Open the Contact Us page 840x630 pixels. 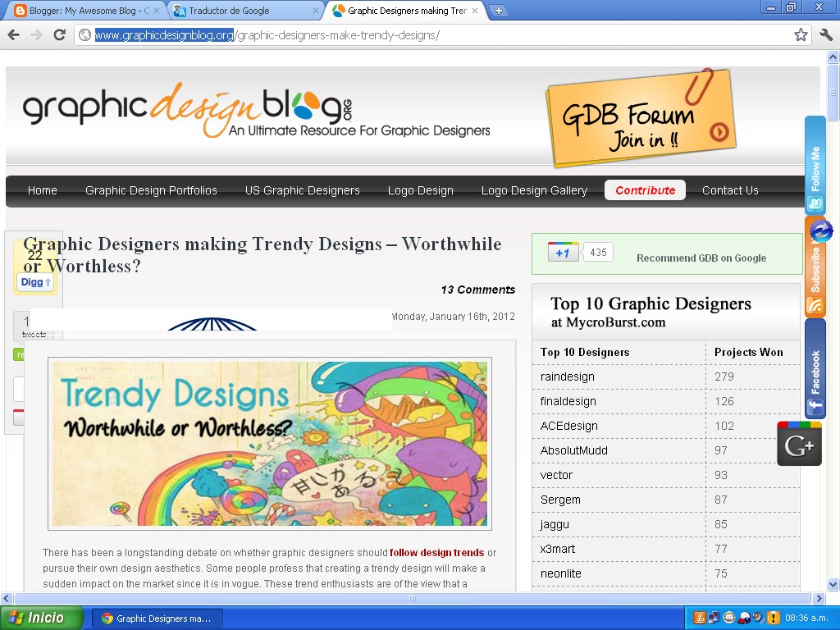point(730,190)
